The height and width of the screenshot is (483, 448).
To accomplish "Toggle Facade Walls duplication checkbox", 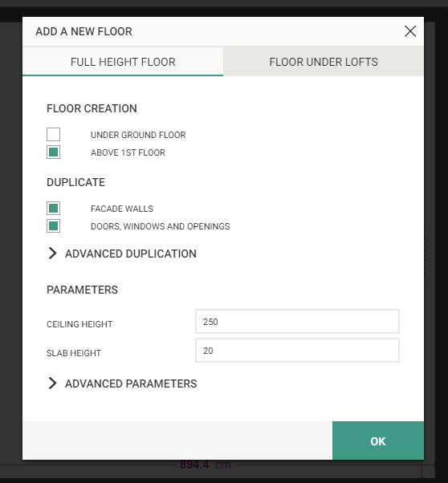I will (53, 209).
